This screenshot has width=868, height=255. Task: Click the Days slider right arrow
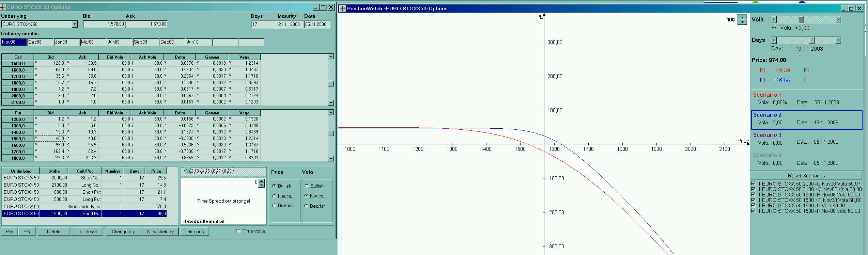[838, 40]
